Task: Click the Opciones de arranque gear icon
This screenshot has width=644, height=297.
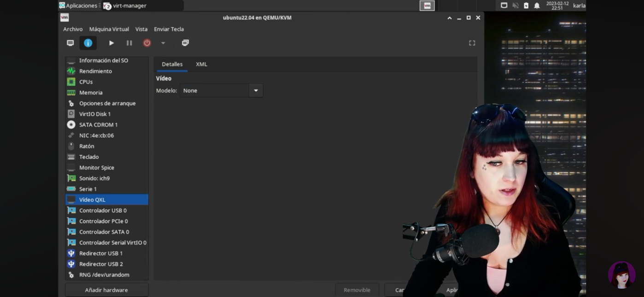Action: pyautogui.click(x=71, y=103)
